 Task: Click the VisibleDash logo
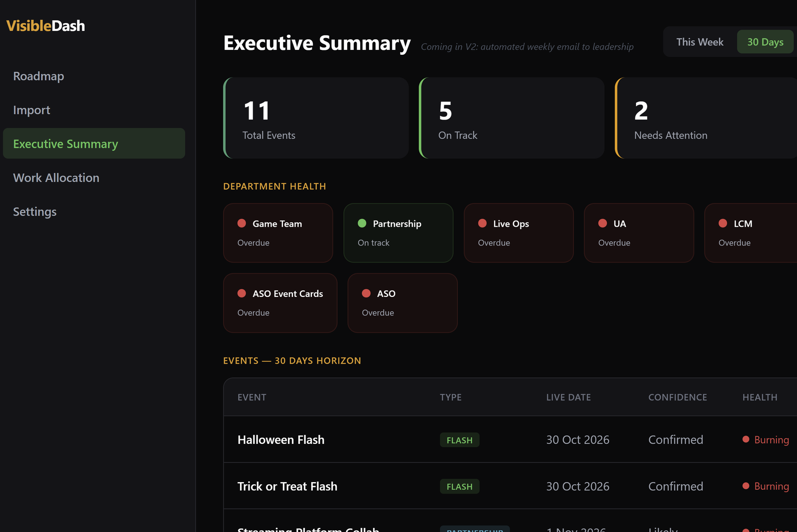point(45,26)
